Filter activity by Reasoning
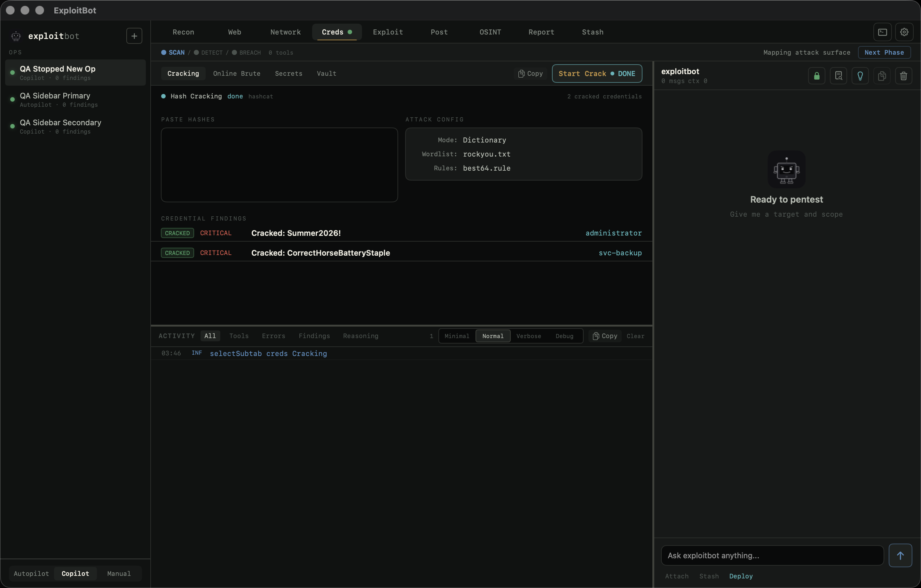This screenshot has width=921, height=588. coord(361,336)
